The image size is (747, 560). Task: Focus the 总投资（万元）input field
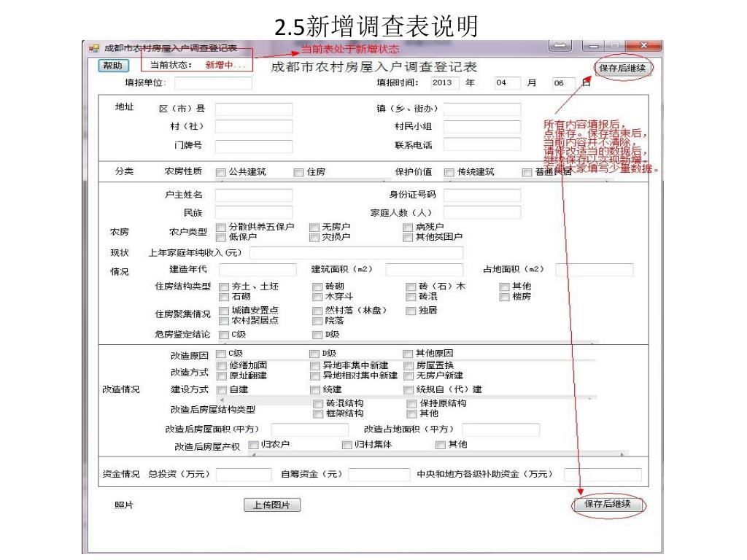point(244,475)
